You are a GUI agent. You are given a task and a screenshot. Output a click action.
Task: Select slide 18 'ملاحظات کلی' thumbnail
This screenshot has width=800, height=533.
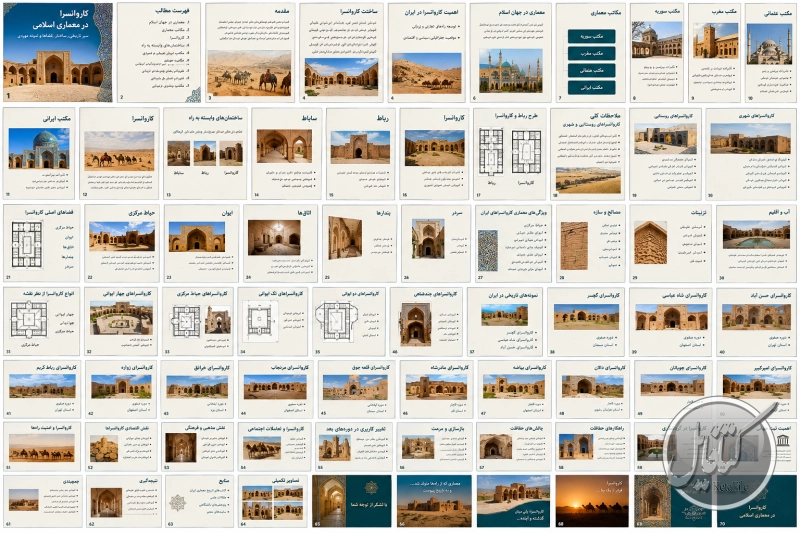click(588, 153)
